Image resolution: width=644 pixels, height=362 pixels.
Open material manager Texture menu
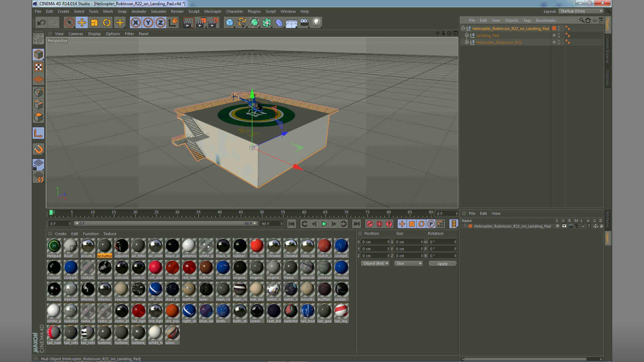[109, 234]
